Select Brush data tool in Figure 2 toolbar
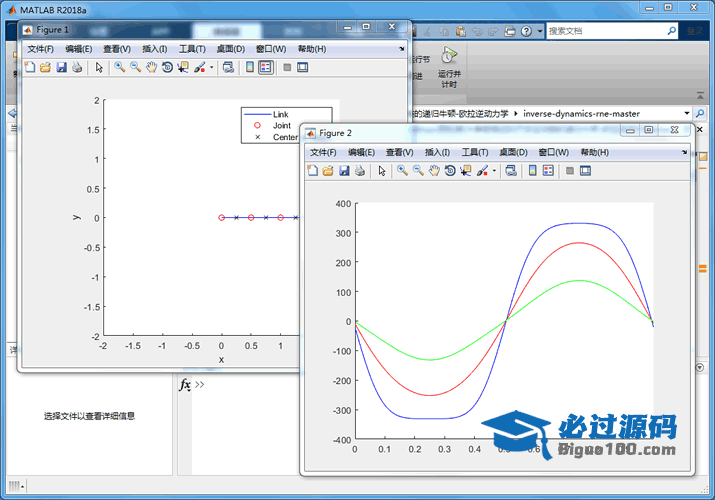This screenshot has height=500, width=715. tap(482, 171)
